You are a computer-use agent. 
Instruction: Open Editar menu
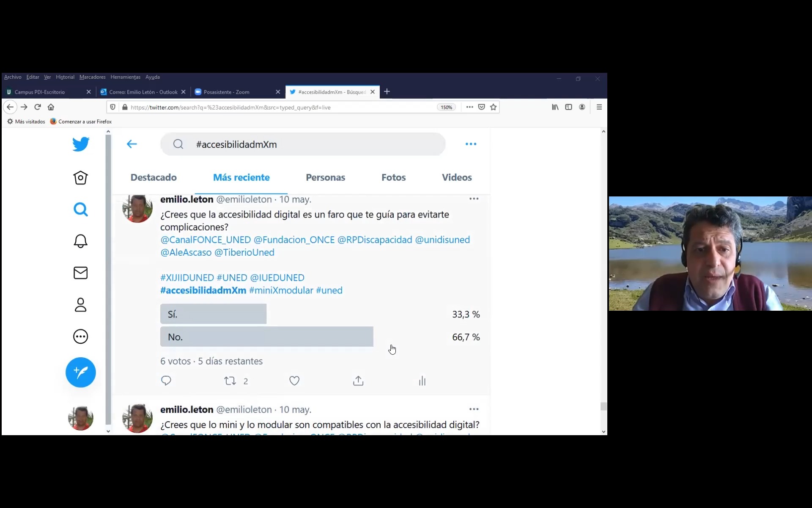coord(33,77)
